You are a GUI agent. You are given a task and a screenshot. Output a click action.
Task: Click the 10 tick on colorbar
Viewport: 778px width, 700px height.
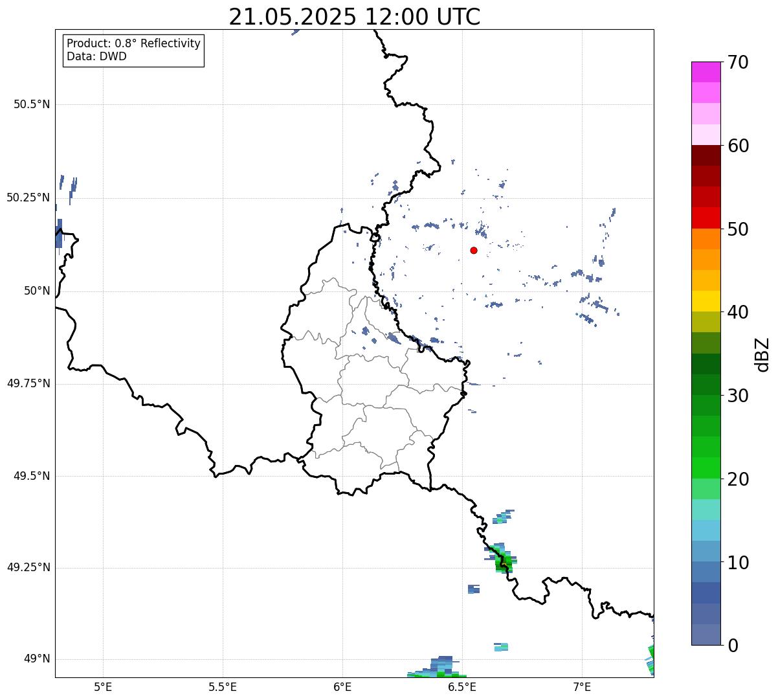click(x=738, y=562)
